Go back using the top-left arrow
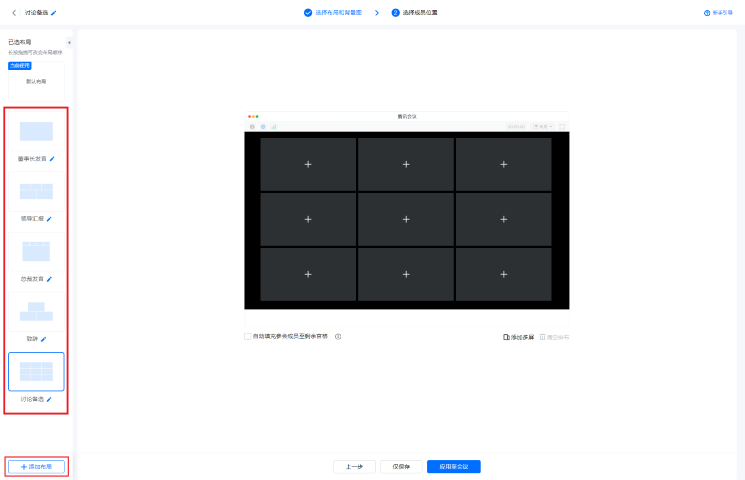The width and height of the screenshot is (745, 480). click(14, 13)
